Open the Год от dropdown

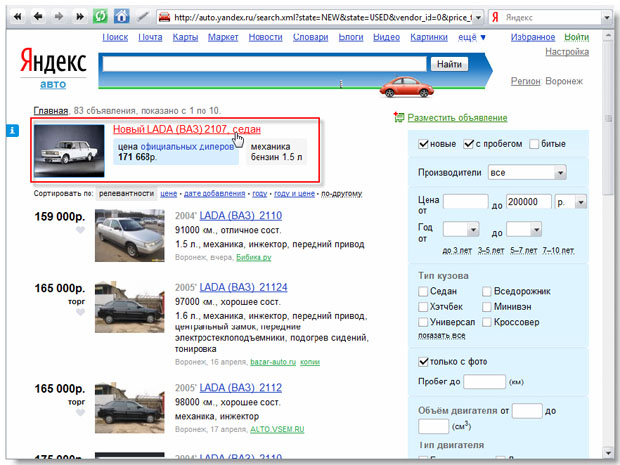coord(461,229)
